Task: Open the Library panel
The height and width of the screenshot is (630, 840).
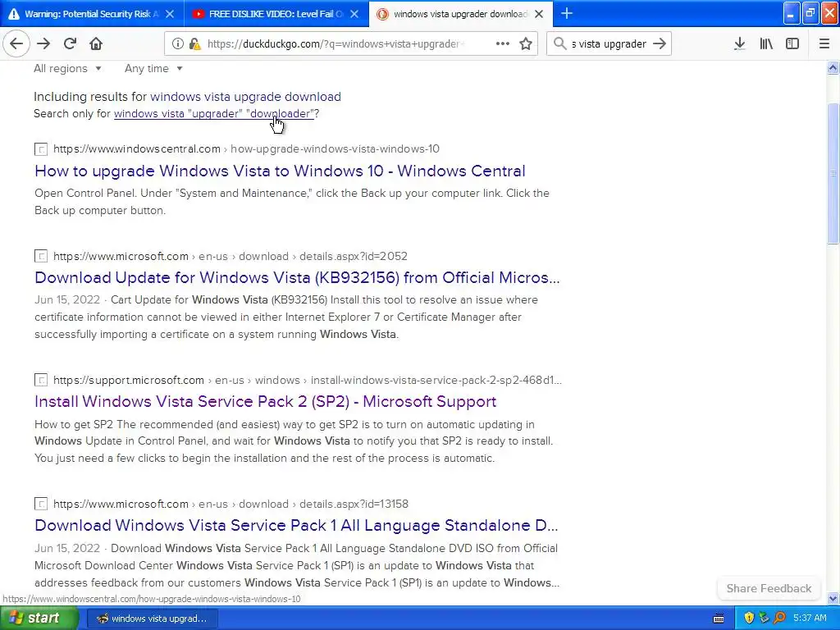Action: click(766, 44)
